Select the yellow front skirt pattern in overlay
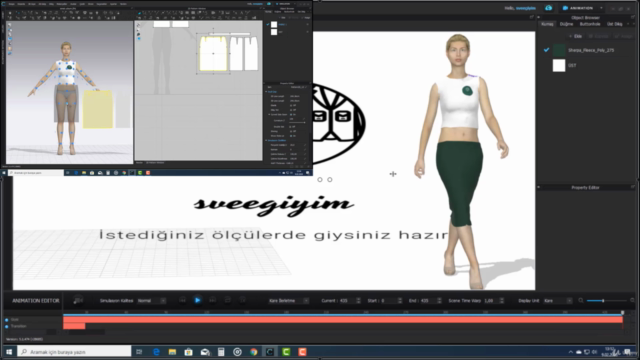This screenshot has width=640, height=360. coord(213,53)
